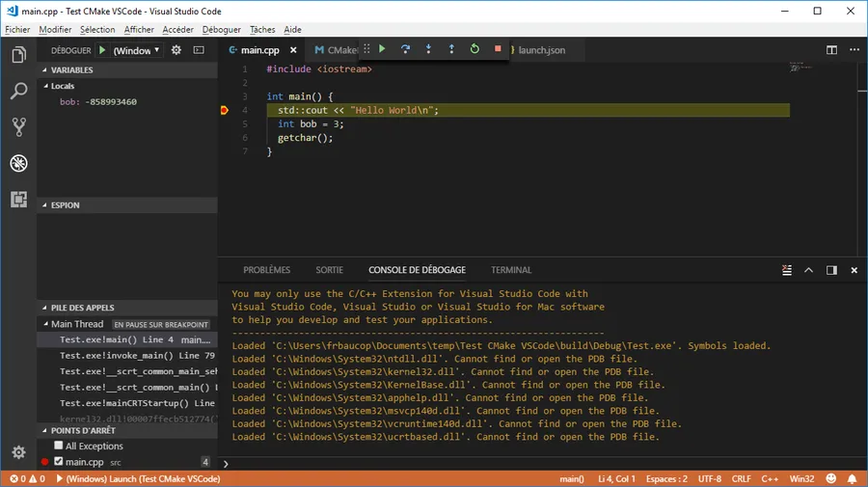Open the debug console icon in sidebar header
Image resolution: width=868 pixels, height=487 pixels.
pyautogui.click(x=198, y=50)
